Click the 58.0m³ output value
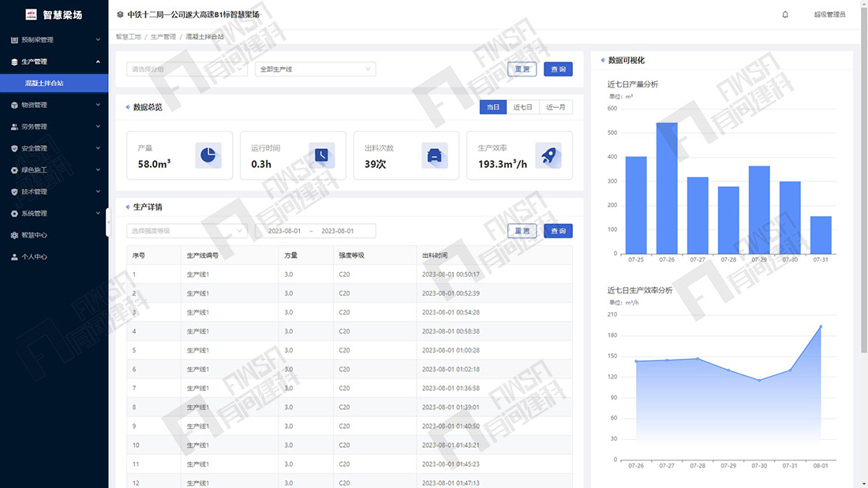The width and height of the screenshot is (868, 488). click(x=154, y=164)
